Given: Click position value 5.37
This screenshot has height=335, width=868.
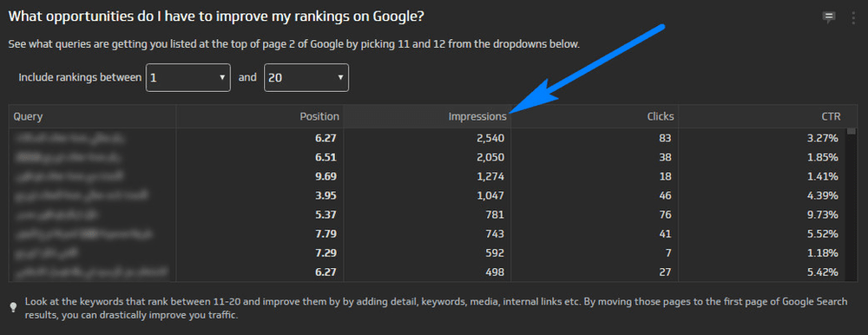Looking at the screenshot, I should 325,215.
